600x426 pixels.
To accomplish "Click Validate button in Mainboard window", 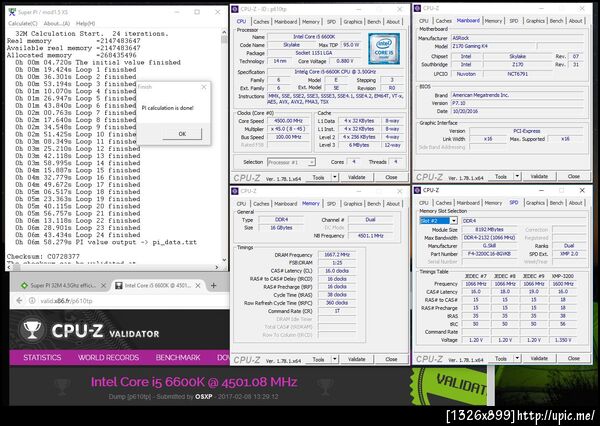I will [x=539, y=176].
